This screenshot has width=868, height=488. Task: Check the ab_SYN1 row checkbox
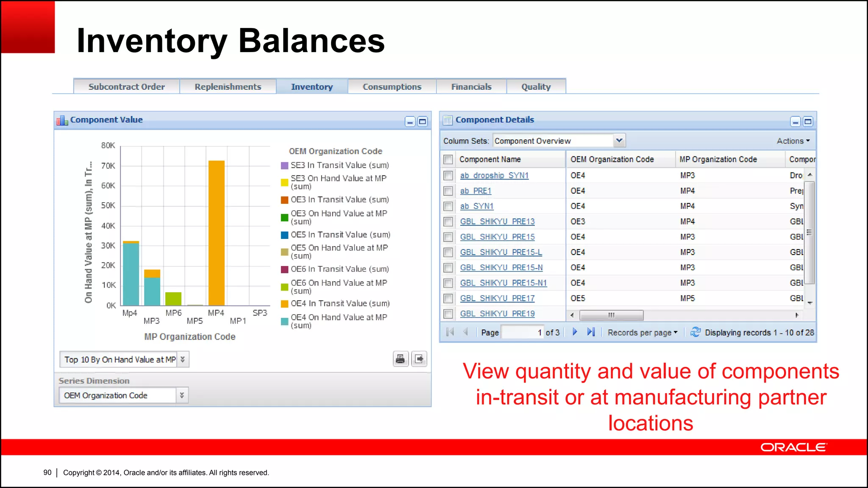448,206
